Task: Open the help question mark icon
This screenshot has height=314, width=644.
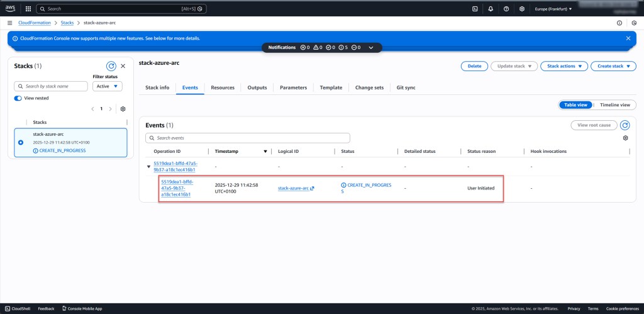Action: (x=506, y=9)
